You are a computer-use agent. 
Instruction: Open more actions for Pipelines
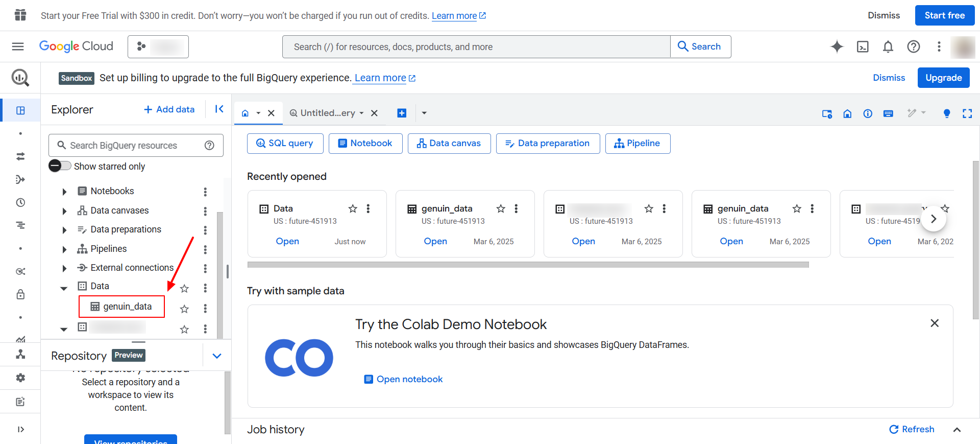point(205,249)
